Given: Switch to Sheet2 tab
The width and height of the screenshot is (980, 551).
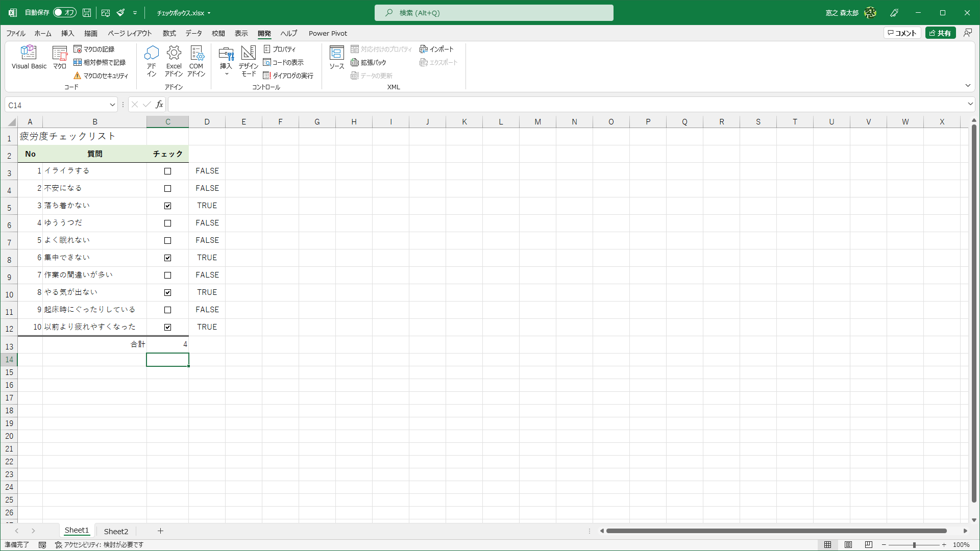Looking at the screenshot, I should 116,531.
